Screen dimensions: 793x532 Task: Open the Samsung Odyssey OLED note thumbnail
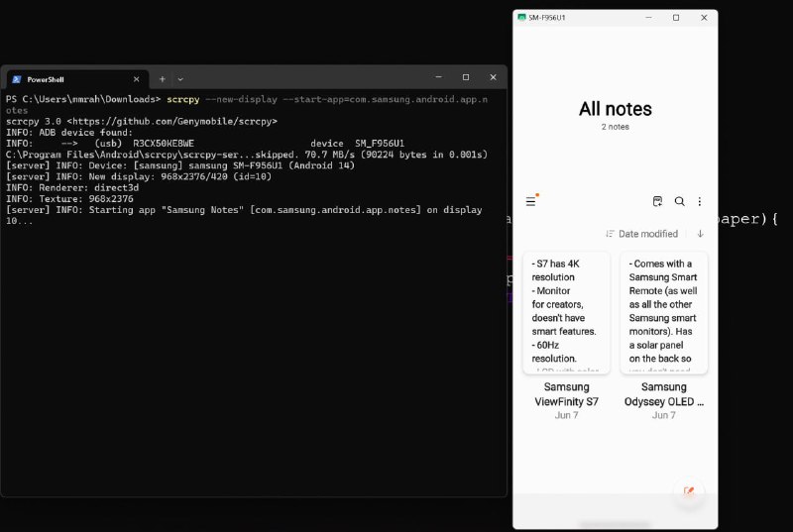(x=663, y=313)
